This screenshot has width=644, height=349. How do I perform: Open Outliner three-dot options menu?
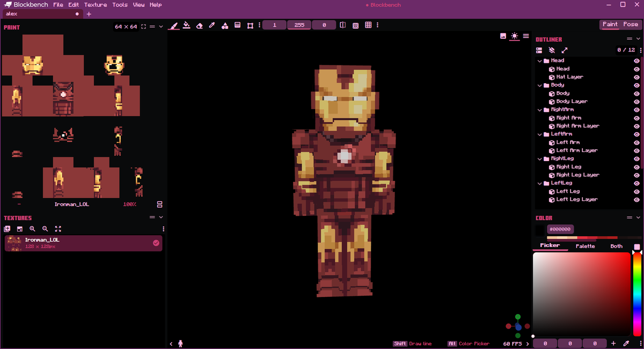point(641,50)
